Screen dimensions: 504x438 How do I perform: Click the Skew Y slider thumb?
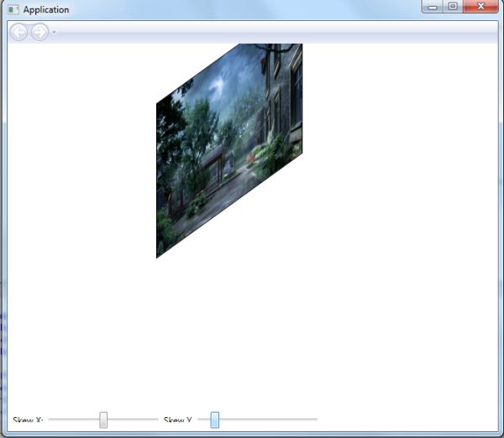pos(215,420)
